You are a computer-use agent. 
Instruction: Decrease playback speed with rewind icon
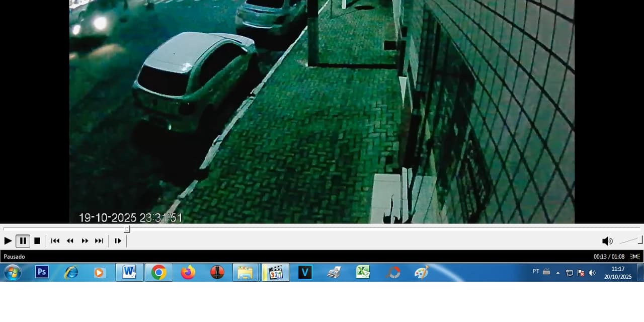[x=70, y=241]
